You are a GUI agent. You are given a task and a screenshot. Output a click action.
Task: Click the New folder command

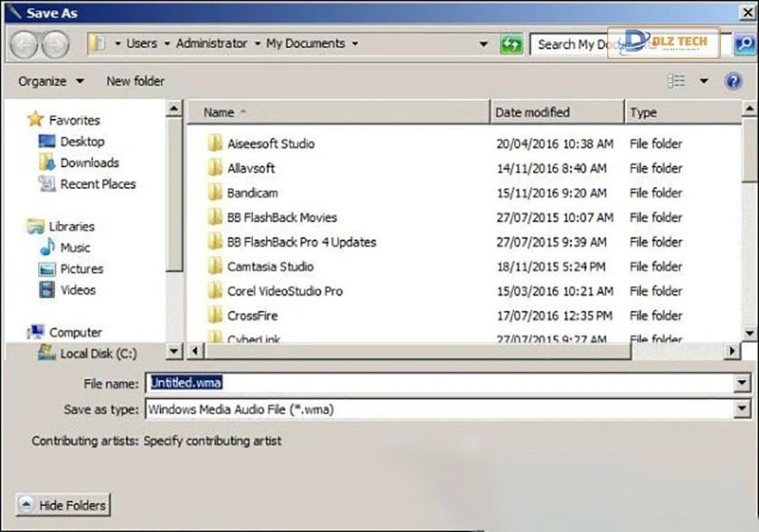click(x=135, y=80)
